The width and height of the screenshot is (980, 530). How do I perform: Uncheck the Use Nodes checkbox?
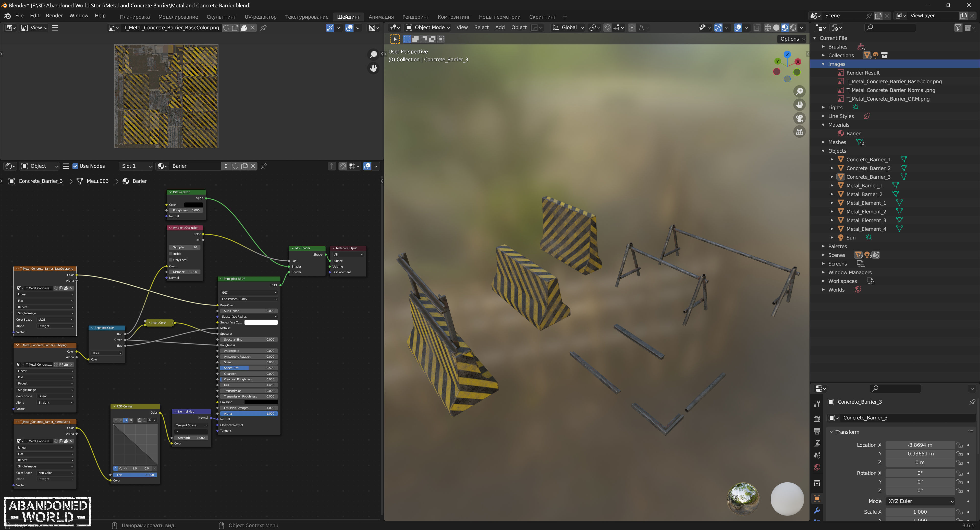click(75, 166)
